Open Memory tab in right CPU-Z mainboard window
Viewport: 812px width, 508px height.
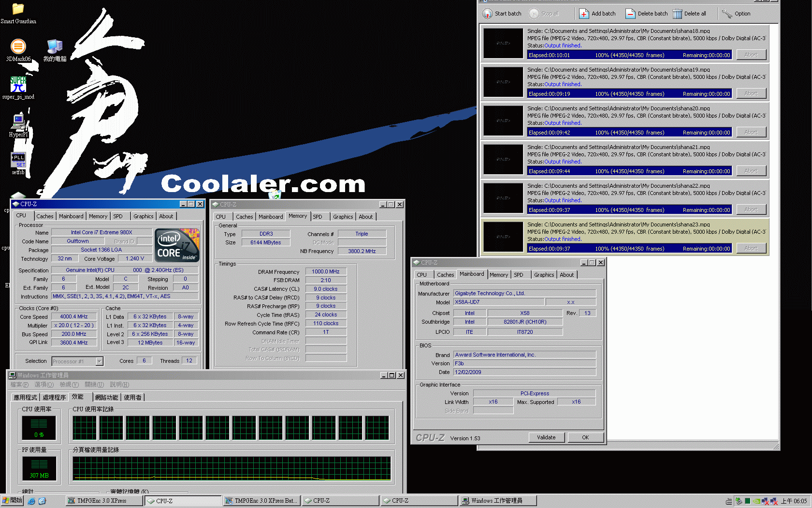tap(499, 275)
